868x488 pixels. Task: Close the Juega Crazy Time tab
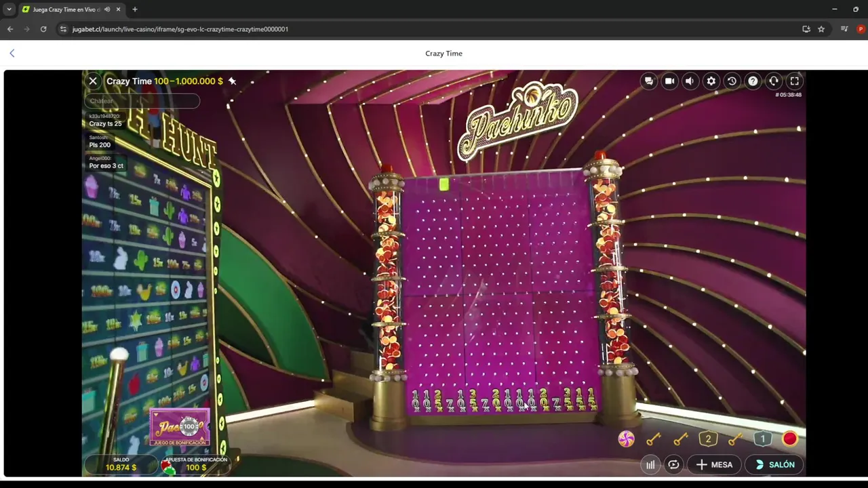pyautogui.click(x=118, y=9)
